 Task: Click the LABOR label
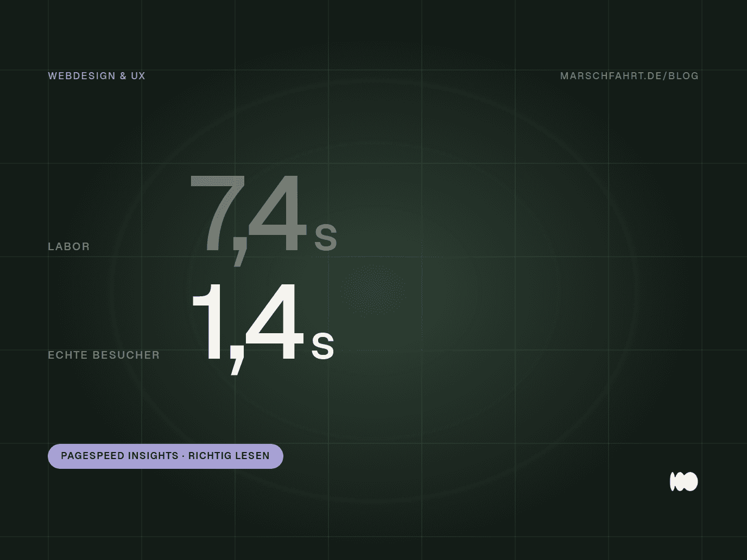69,246
